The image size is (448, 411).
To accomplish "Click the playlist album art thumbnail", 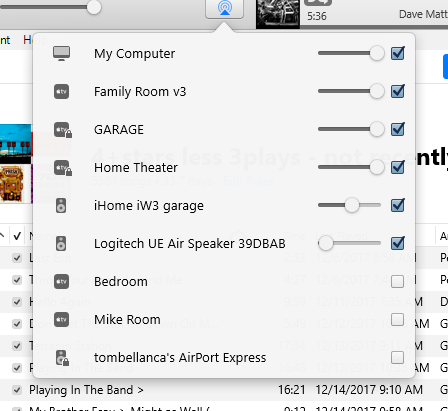I will 16,163.
